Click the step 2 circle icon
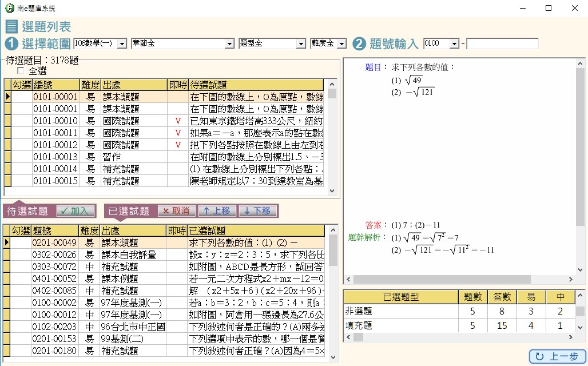 point(359,44)
